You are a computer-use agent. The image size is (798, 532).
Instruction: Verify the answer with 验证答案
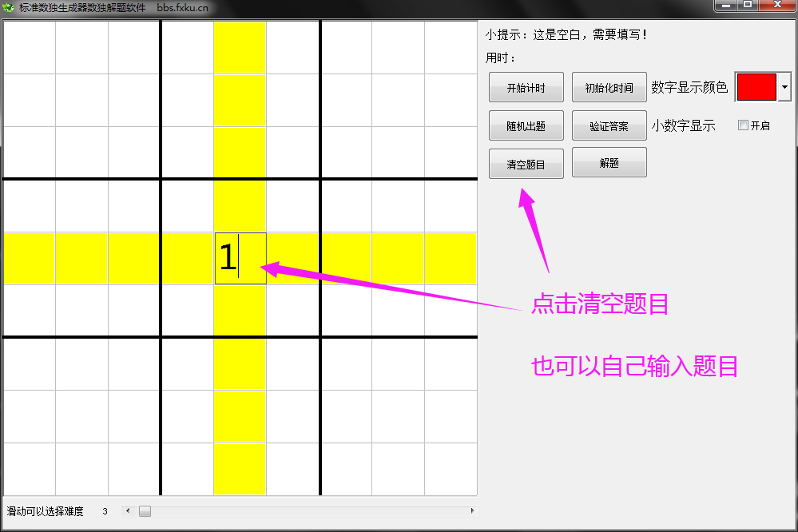[609, 125]
